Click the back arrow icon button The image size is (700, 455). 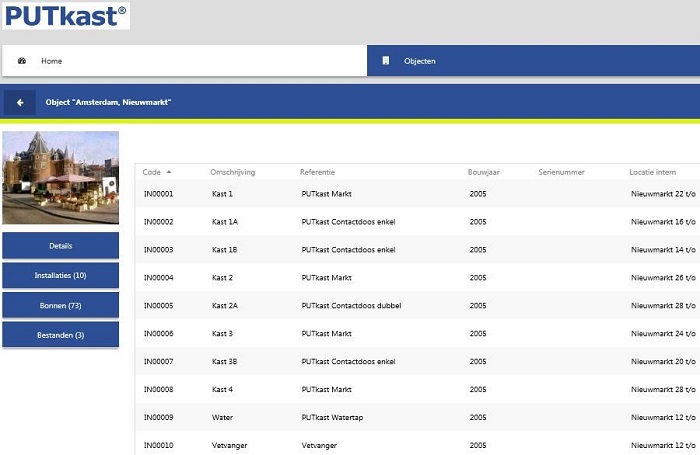coord(19,102)
